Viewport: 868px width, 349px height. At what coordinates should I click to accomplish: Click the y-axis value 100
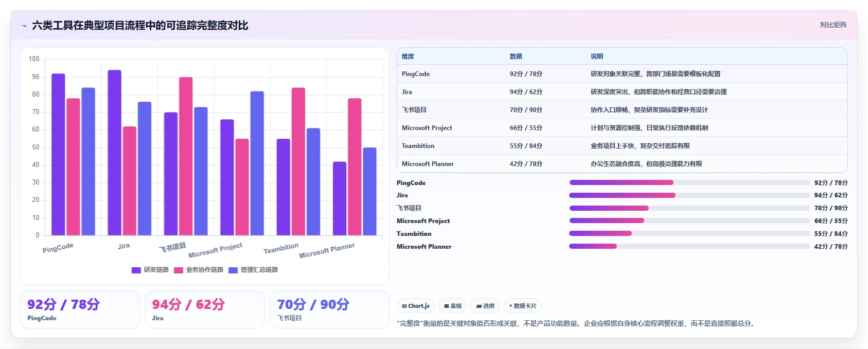[34, 59]
